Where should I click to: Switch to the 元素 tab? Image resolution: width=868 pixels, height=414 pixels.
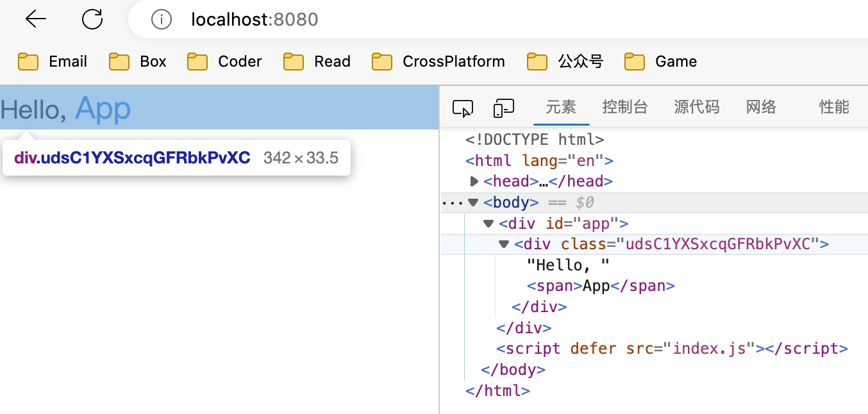tap(561, 107)
